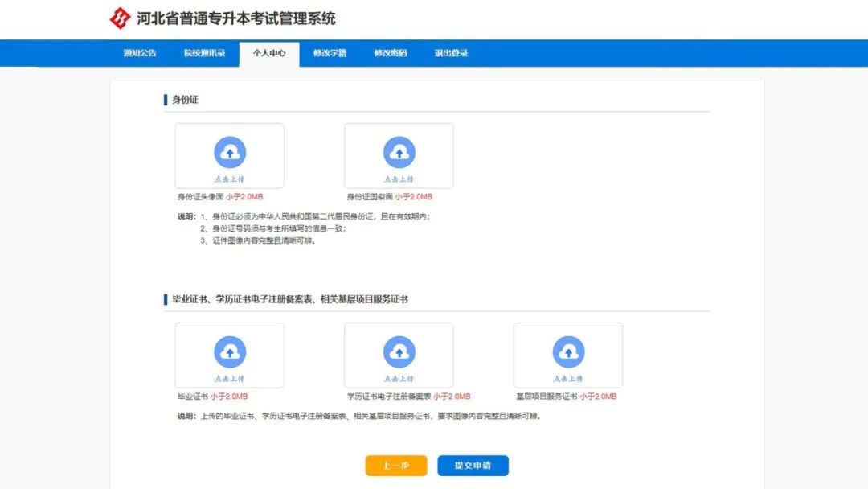Click the 提交申请 button
The image size is (868, 489).
[472, 466]
